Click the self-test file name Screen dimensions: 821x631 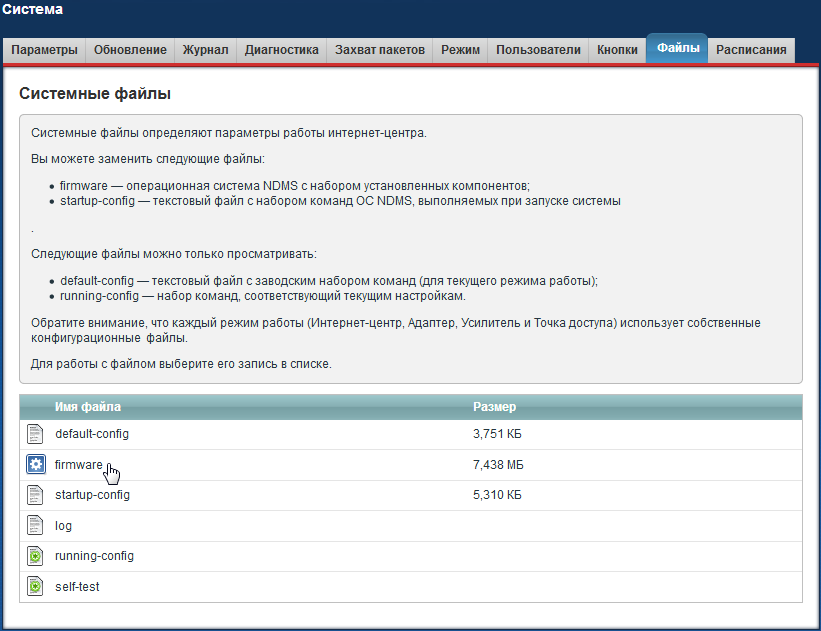tap(77, 587)
